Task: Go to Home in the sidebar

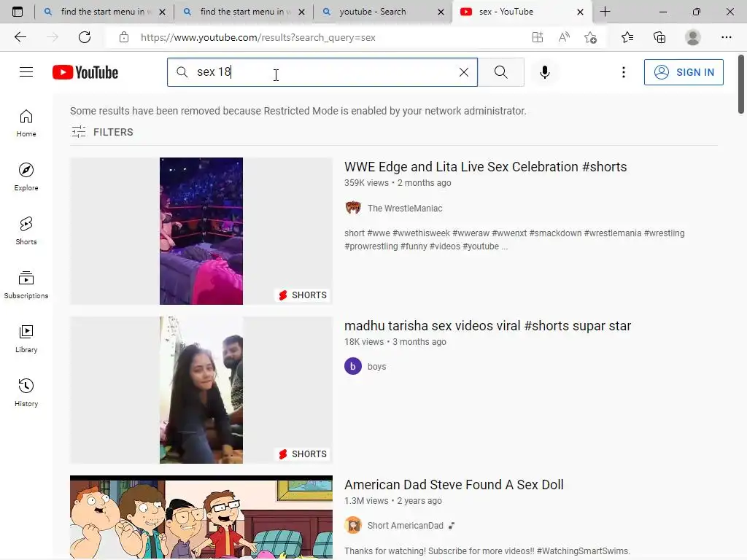Action: pyautogui.click(x=26, y=123)
